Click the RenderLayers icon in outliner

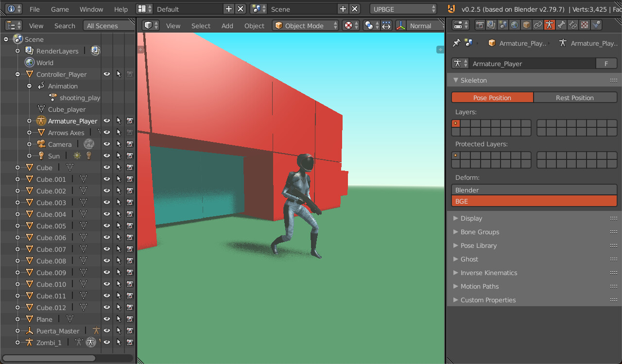[x=30, y=51]
